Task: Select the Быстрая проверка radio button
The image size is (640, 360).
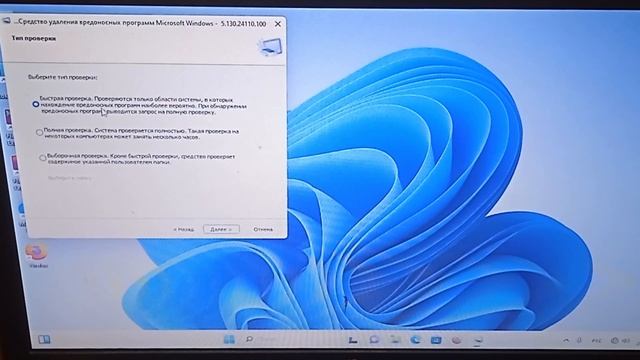Action: pos(36,104)
